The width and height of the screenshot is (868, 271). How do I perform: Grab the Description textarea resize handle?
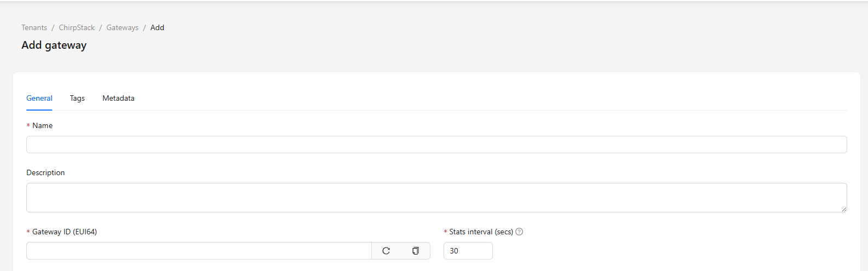pyautogui.click(x=844, y=209)
